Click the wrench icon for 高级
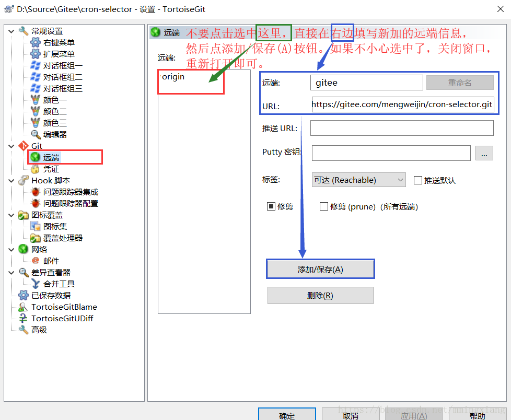 click(24, 330)
